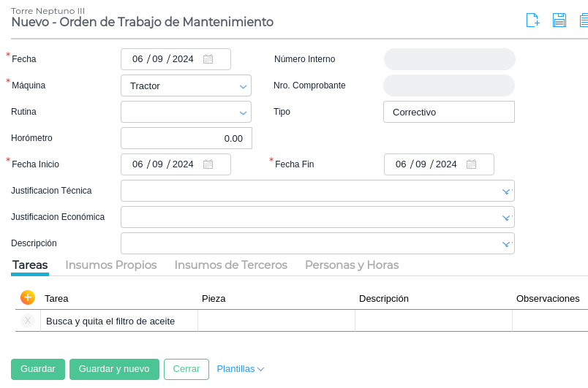Click the Tipo field showing Correctivo
Screen dimensions: 588x388
449,112
